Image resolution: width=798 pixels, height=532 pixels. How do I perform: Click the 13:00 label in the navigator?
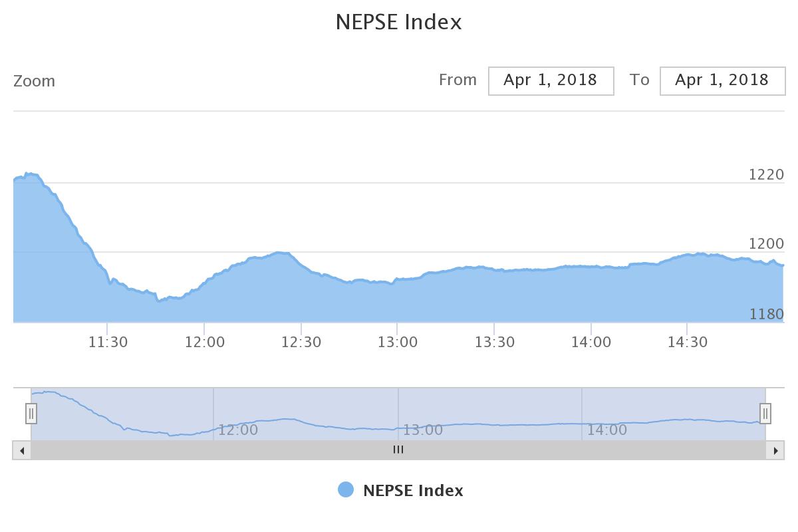click(x=422, y=430)
